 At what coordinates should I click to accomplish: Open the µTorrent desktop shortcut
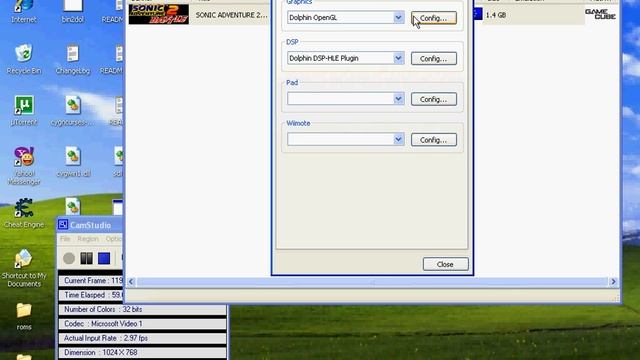(24, 111)
